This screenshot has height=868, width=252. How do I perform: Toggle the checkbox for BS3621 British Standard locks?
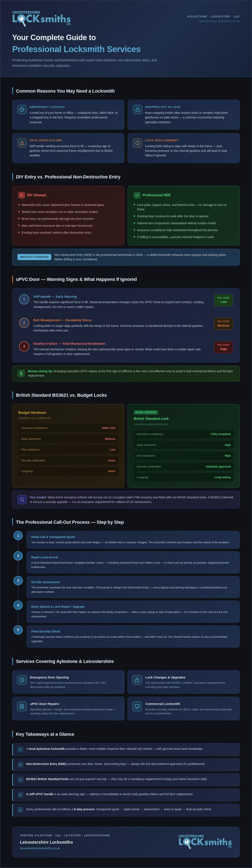click(x=20, y=780)
